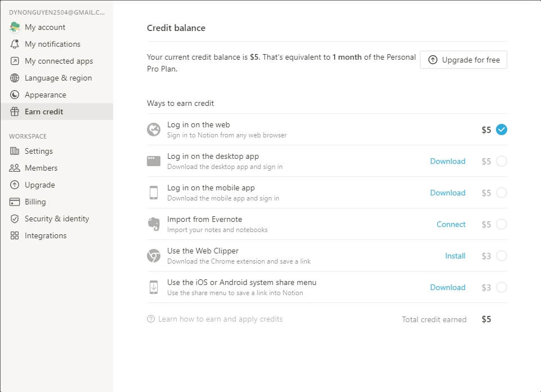Click Install for the Web Clipper
This screenshot has height=392, width=541.
click(455, 256)
